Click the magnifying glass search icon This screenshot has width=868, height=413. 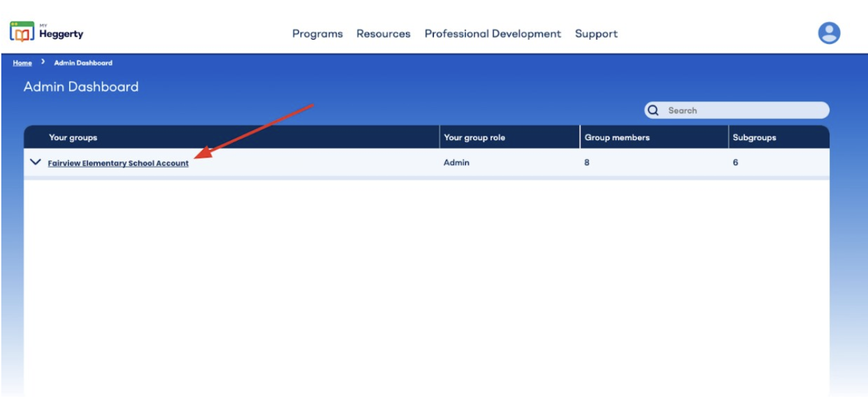coord(653,111)
